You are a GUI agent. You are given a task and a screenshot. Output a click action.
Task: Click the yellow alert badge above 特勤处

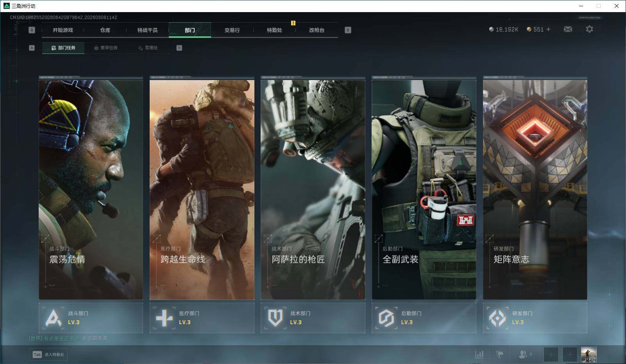[293, 23]
